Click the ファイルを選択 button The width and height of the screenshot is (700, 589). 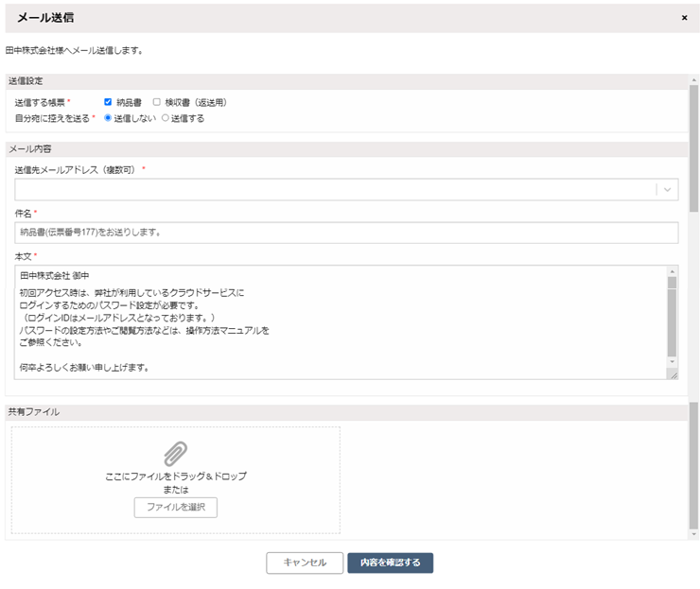pos(175,508)
